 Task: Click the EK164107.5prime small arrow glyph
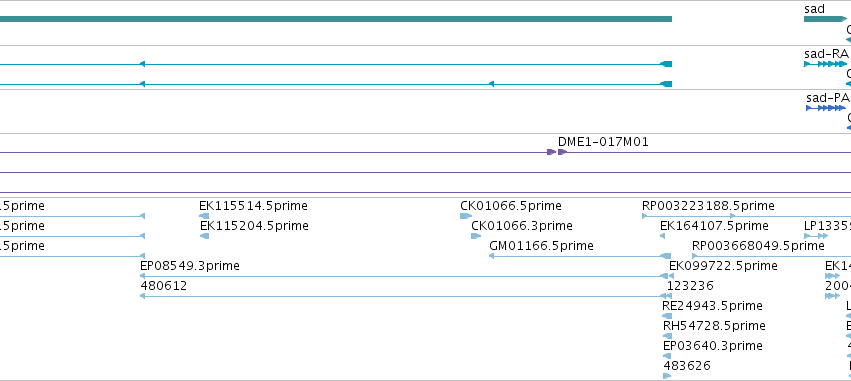(x=662, y=236)
